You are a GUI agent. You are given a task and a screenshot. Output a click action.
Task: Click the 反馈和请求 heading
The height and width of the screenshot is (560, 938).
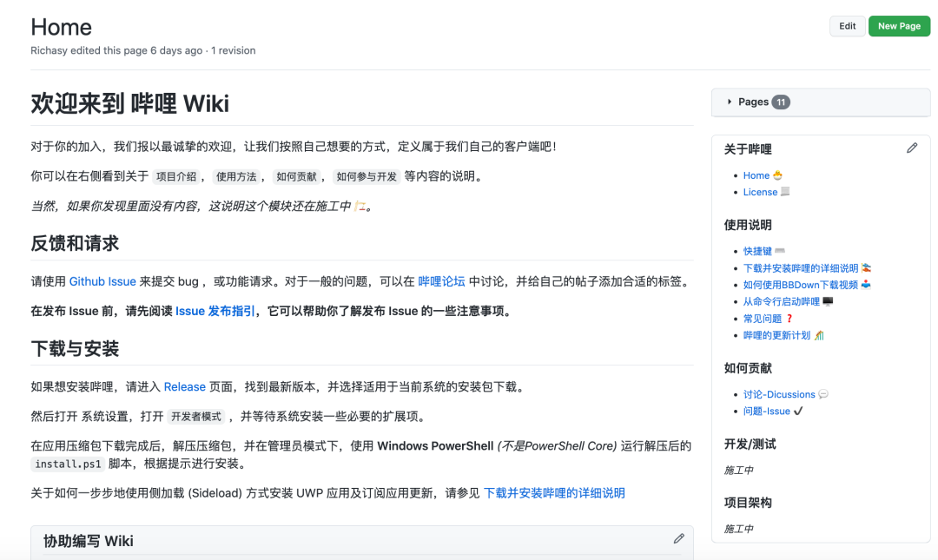75,243
